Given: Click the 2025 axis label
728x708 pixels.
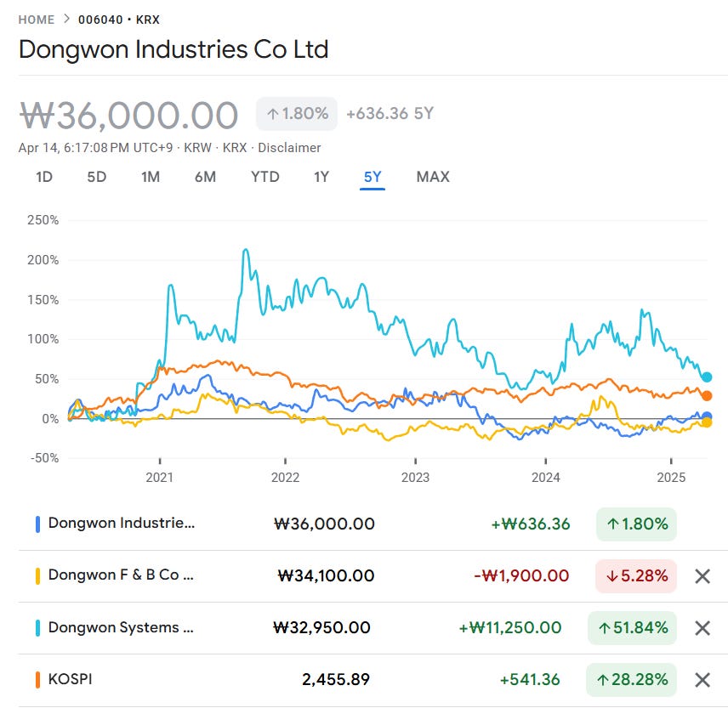Looking at the screenshot, I should click(x=671, y=478).
